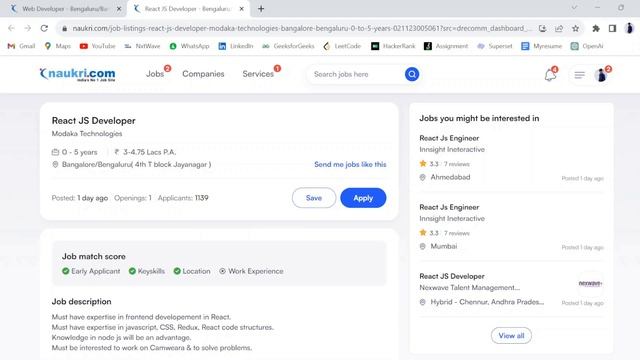Open Myresume bookmark
640x360 pixels.
pyautogui.click(x=542, y=46)
